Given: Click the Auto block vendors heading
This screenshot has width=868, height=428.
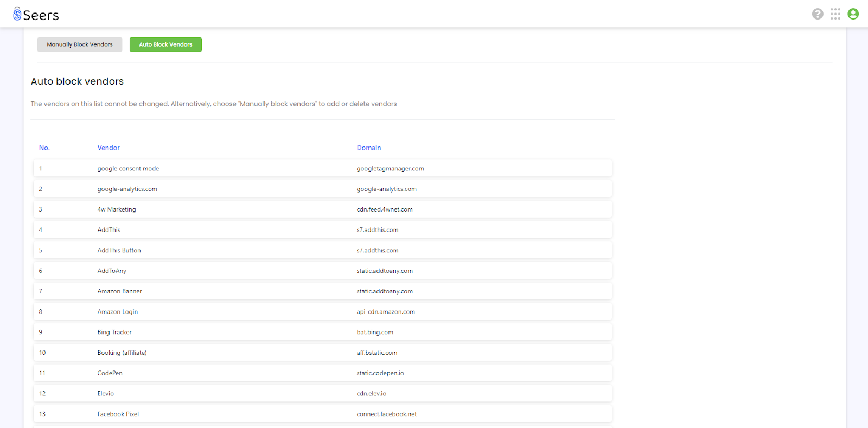Looking at the screenshot, I should click(x=77, y=81).
